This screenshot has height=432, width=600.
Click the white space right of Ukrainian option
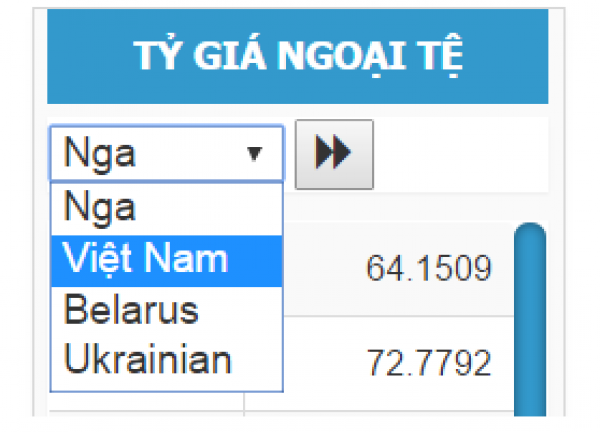[x=260, y=360]
